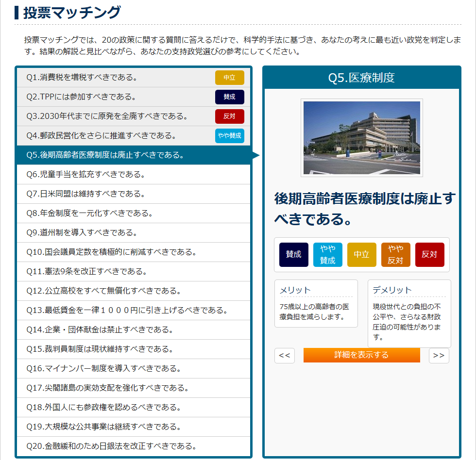Go to Q13 最低賃金 question
Image resolution: width=476 pixels, height=460 pixels.
pos(127,311)
